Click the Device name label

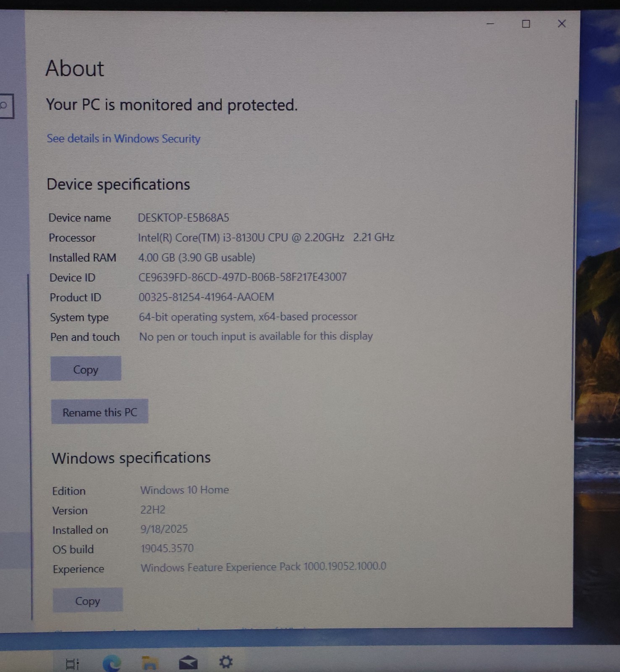pos(80,218)
